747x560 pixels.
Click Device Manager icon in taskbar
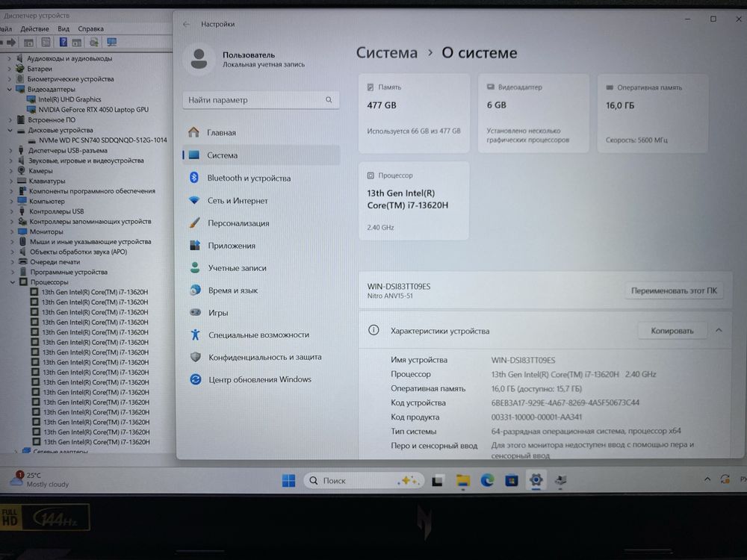click(561, 480)
